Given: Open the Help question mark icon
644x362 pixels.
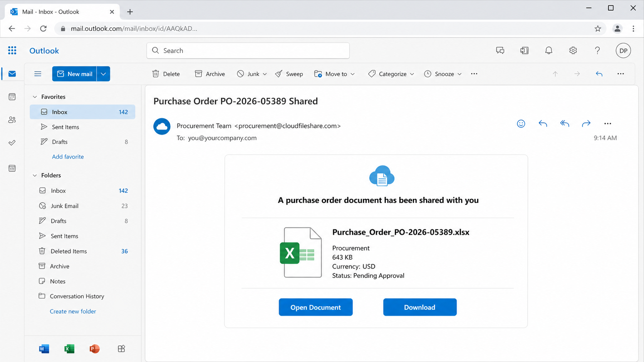Looking at the screenshot, I should click(597, 50).
